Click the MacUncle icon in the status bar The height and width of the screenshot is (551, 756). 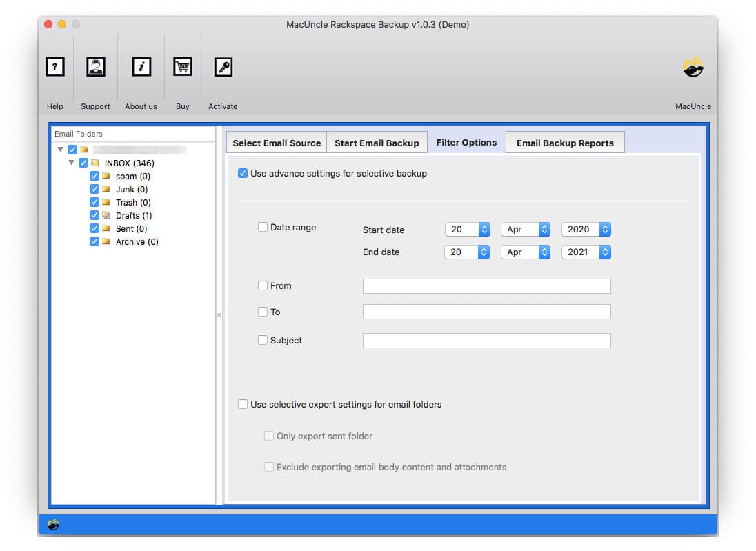pyautogui.click(x=53, y=524)
